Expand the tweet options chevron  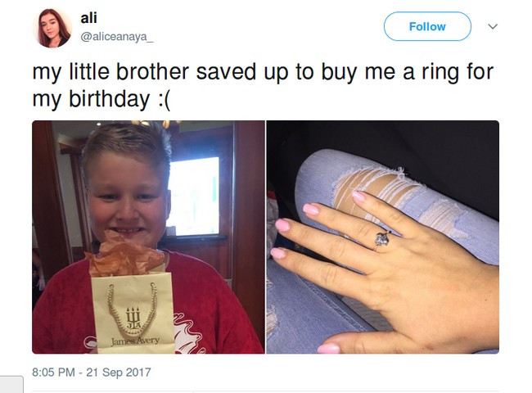(493, 26)
